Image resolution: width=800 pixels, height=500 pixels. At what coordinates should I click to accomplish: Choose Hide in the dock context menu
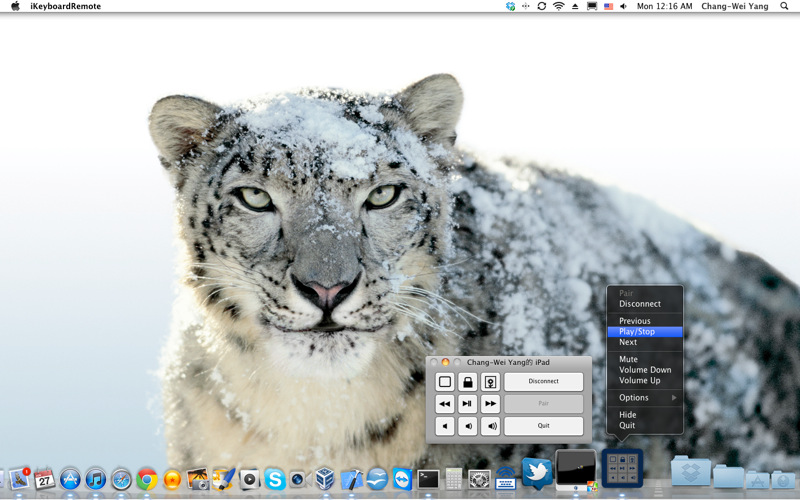[645, 415]
